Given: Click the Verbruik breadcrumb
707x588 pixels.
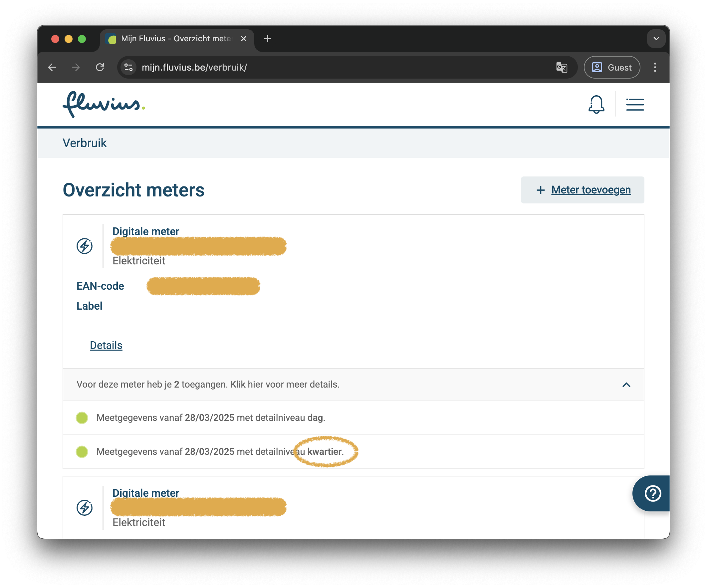Looking at the screenshot, I should (85, 143).
